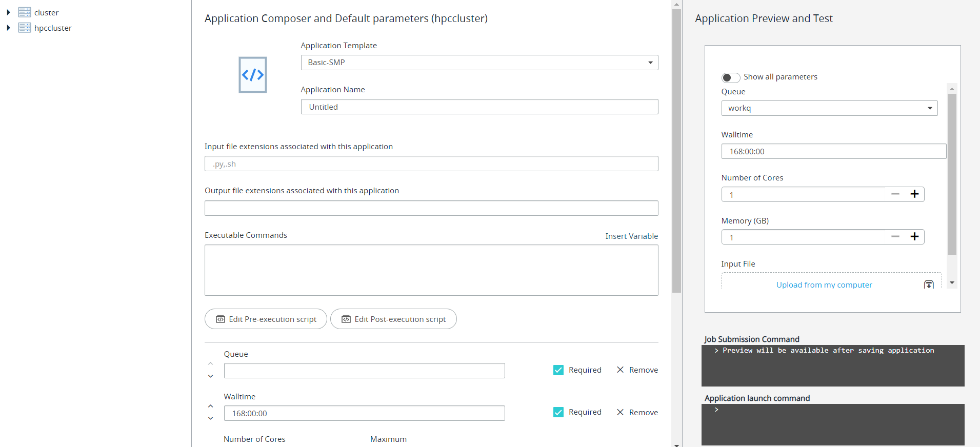Screen dimensions: 980x447
Task: Uncheck Required for Queue parameter
Action: click(558, 370)
